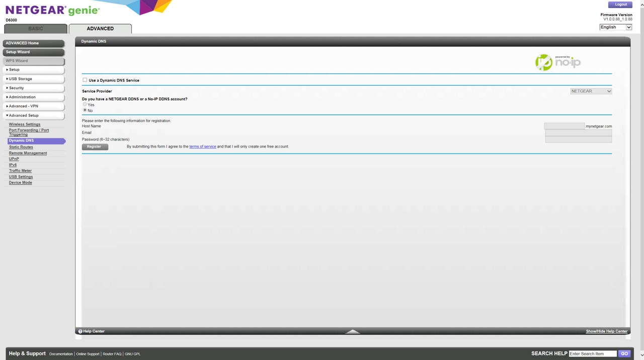Viewport: 644px width, 360px height.
Task: Open Remote Management page
Action: tap(28, 153)
